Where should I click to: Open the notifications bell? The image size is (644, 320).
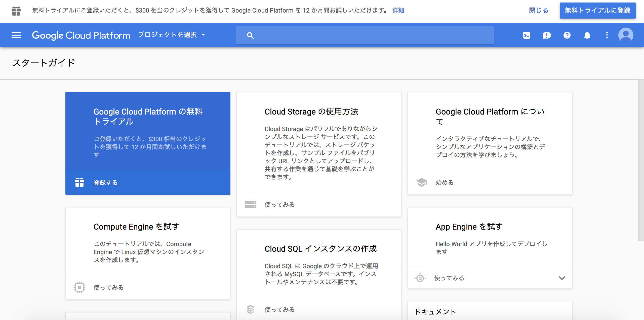(587, 35)
